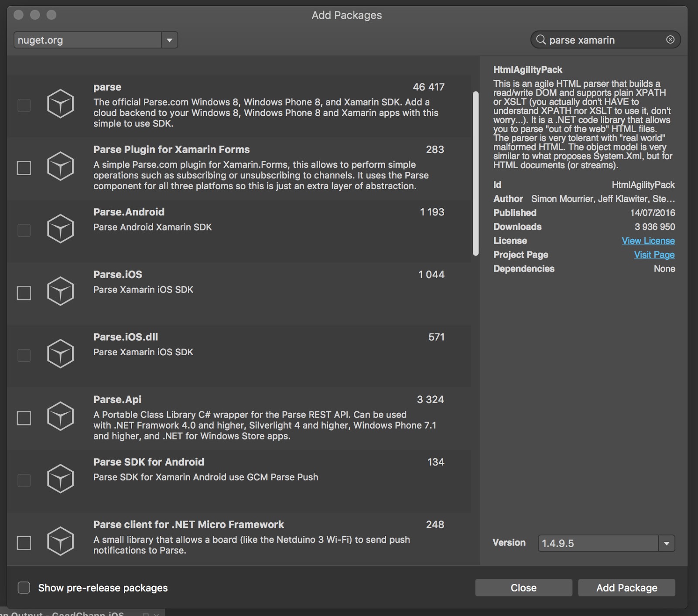This screenshot has height=616, width=698.
Task: Click the Parse.iOS package cube icon
Action: pos(60,291)
